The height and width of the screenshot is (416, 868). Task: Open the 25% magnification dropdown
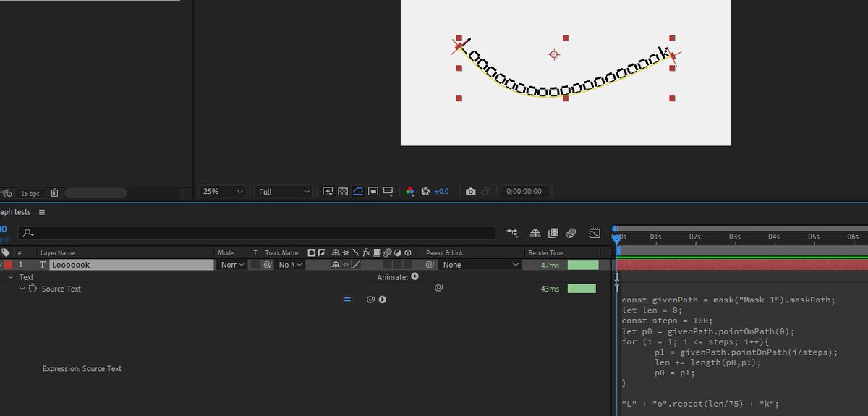pyautogui.click(x=224, y=192)
